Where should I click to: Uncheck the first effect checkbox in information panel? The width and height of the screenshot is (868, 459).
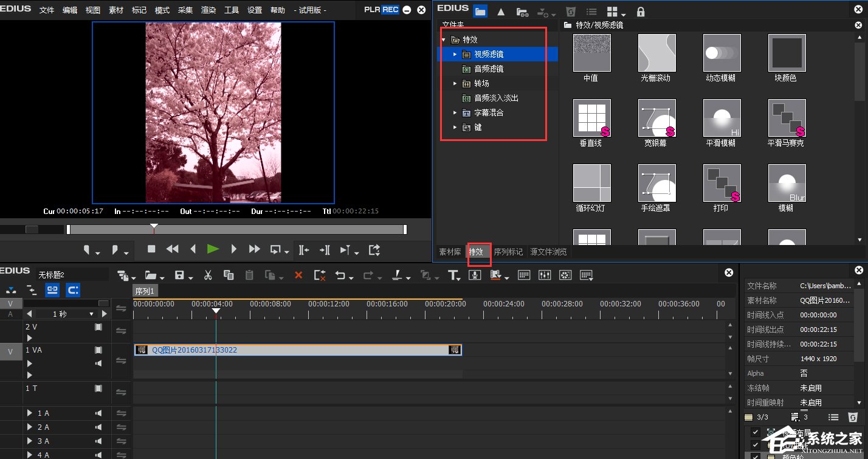coord(755,432)
